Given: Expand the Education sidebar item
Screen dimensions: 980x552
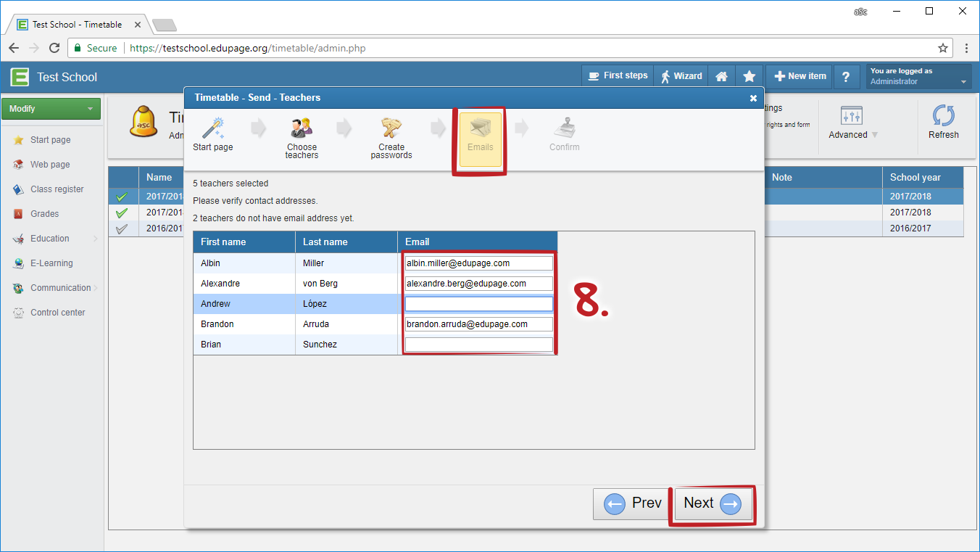Looking at the screenshot, I should [50, 239].
